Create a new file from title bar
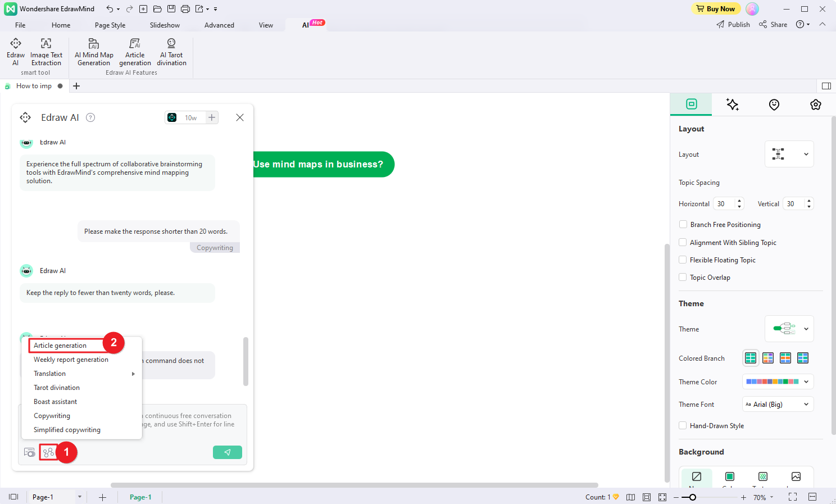836x504 pixels. [x=143, y=9]
